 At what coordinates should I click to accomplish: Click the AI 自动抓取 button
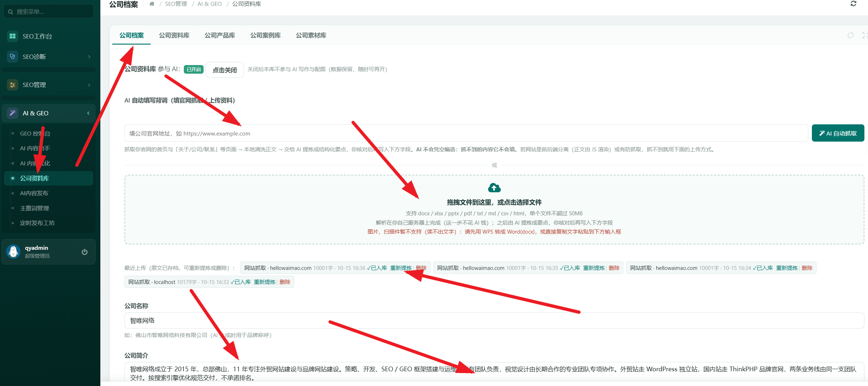[x=838, y=133]
